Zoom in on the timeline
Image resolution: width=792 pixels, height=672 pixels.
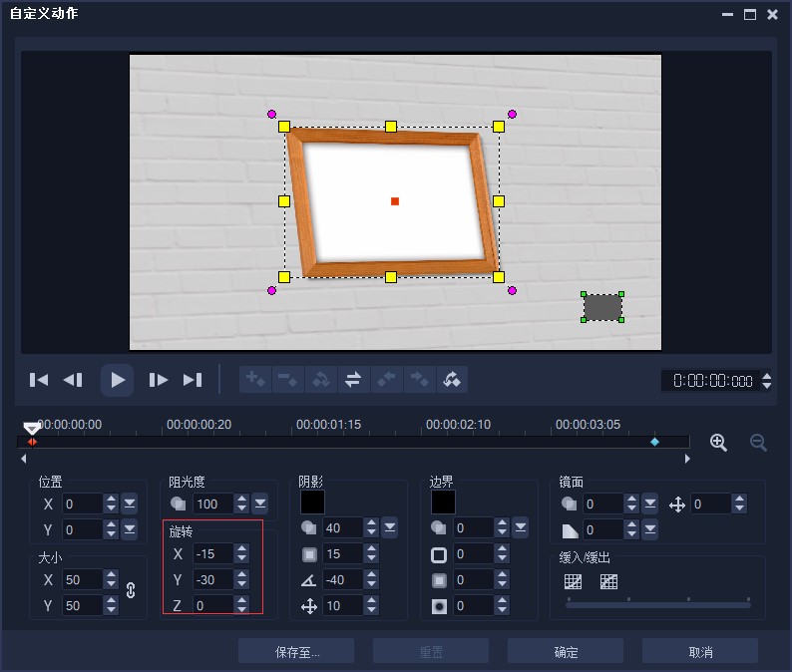718,443
